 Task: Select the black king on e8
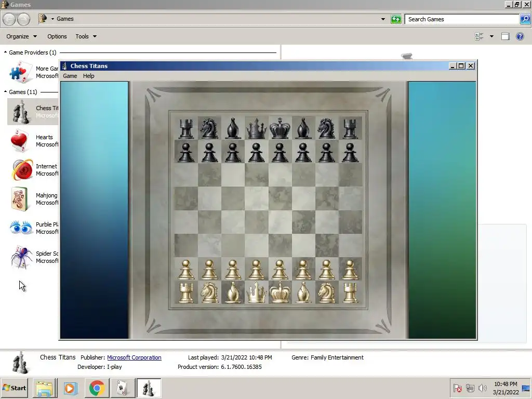(280, 128)
